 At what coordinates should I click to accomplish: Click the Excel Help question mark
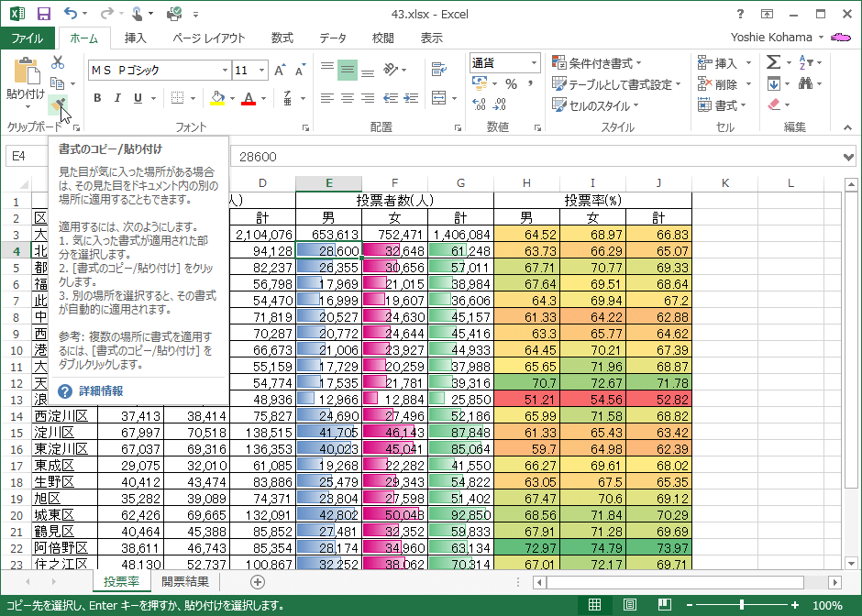coord(740,15)
